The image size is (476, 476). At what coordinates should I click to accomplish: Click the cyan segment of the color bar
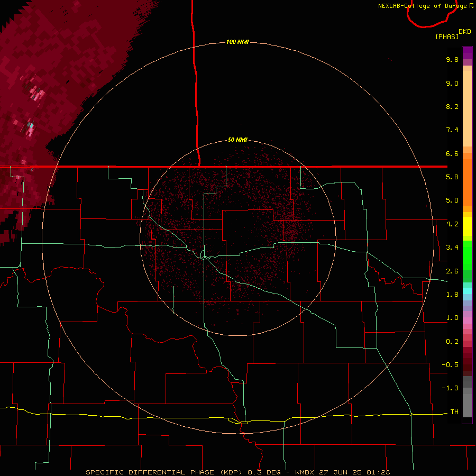pyautogui.click(x=467, y=290)
